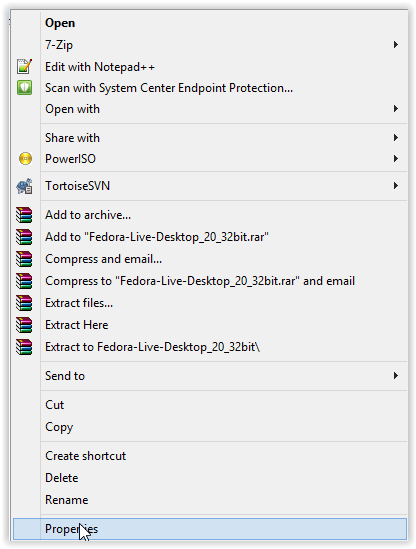This screenshot has height=549, width=416.
Task: Click WinRAR icon beside Extract Here
Action: click(24, 325)
